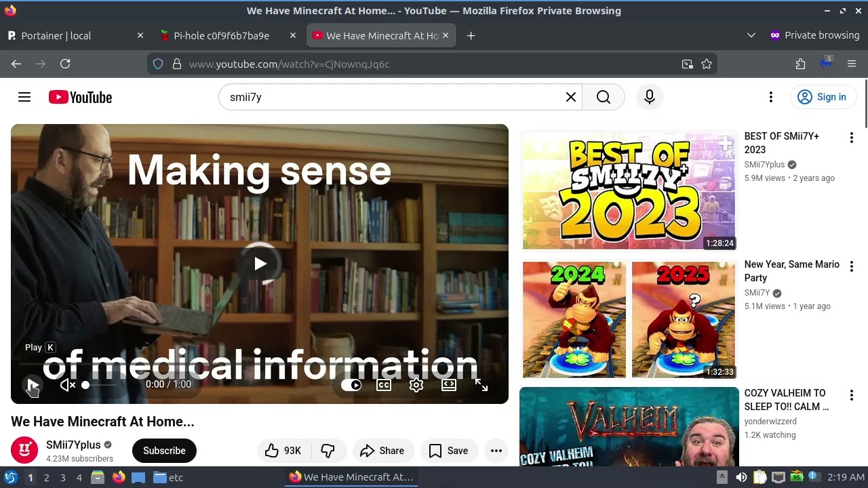The image size is (868, 488).
Task: Open YouTube settings three-dot menu
Action: click(x=771, y=97)
